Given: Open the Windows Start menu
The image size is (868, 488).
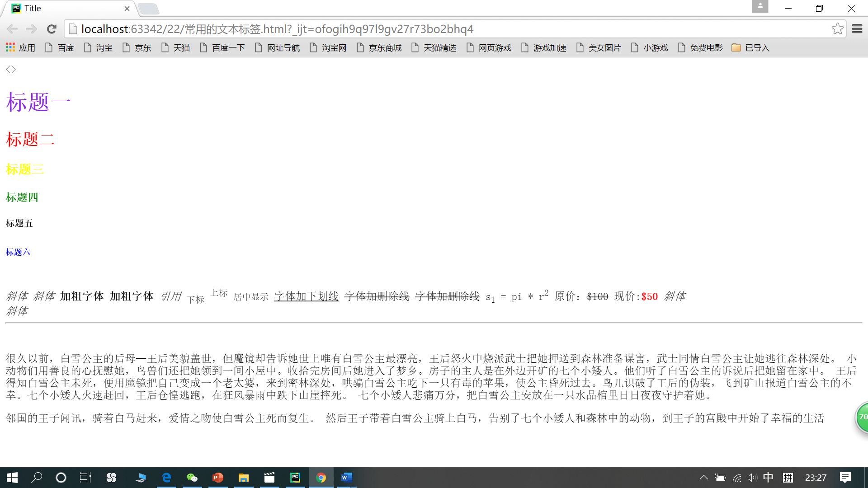Looking at the screenshot, I should pos(11,478).
